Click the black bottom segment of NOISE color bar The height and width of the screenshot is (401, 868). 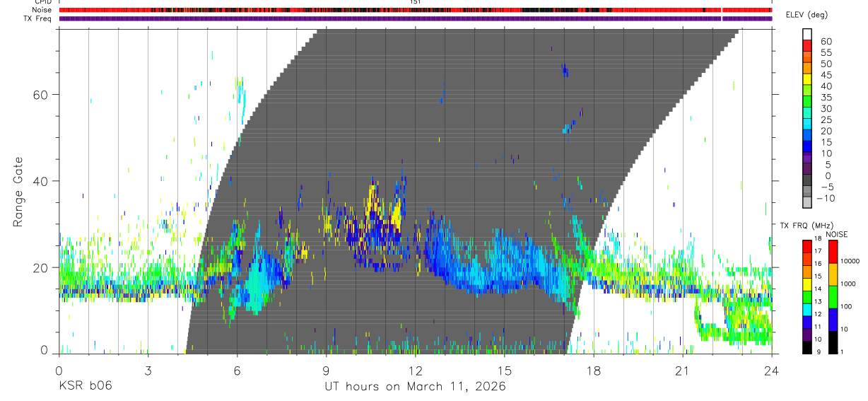tap(832, 342)
